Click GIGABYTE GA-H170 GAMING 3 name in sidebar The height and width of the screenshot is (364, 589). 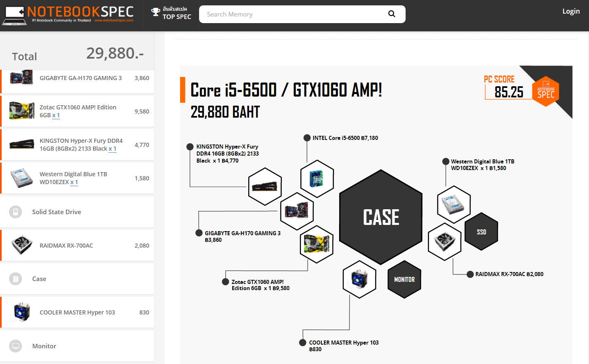point(81,78)
